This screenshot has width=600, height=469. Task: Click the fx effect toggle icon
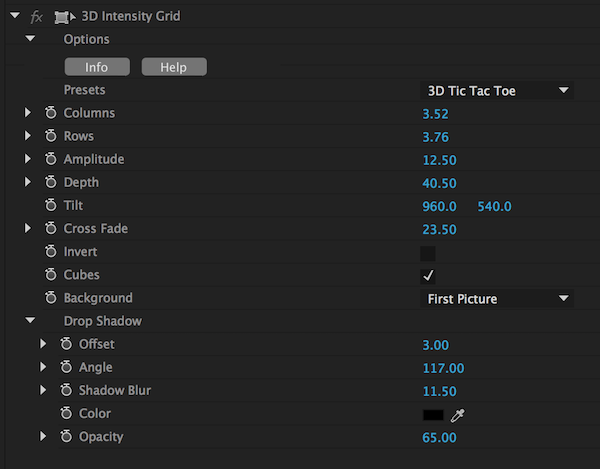point(37,16)
